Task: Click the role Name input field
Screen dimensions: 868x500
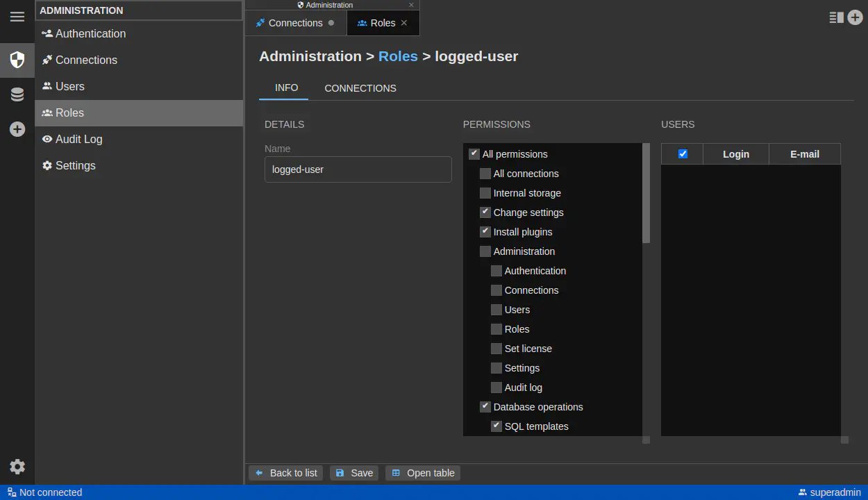Action: (x=358, y=169)
